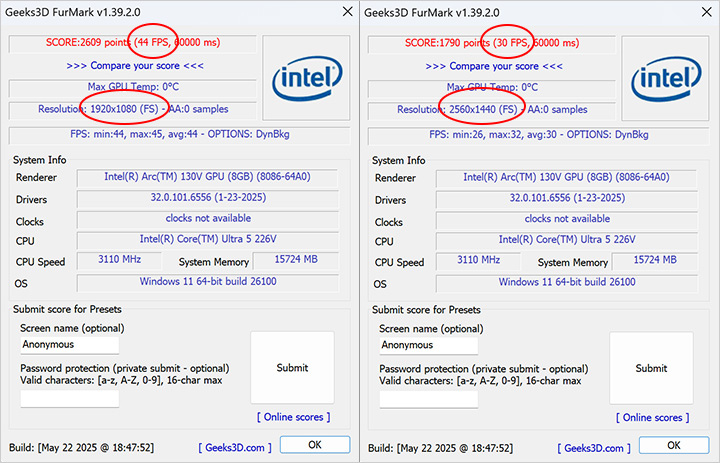Open Compare your score link in right window
This screenshot has width=720, height=463.
[x=494, y=66]
